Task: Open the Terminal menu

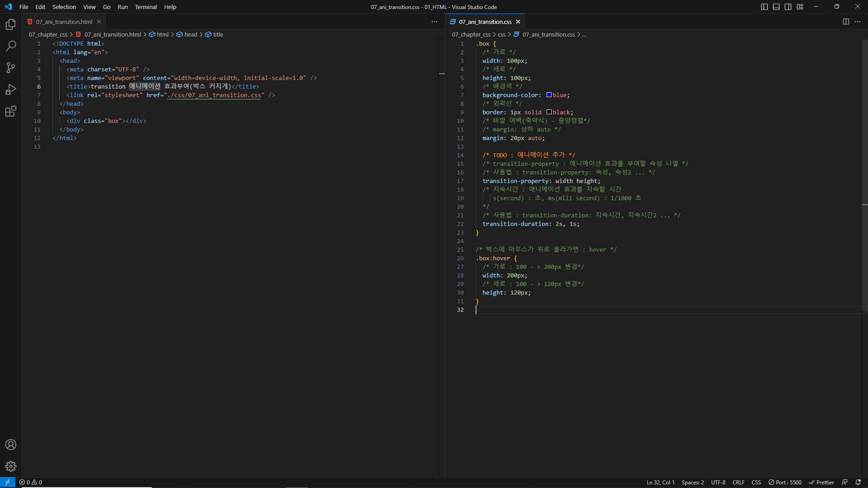Action: coord(146,7)
